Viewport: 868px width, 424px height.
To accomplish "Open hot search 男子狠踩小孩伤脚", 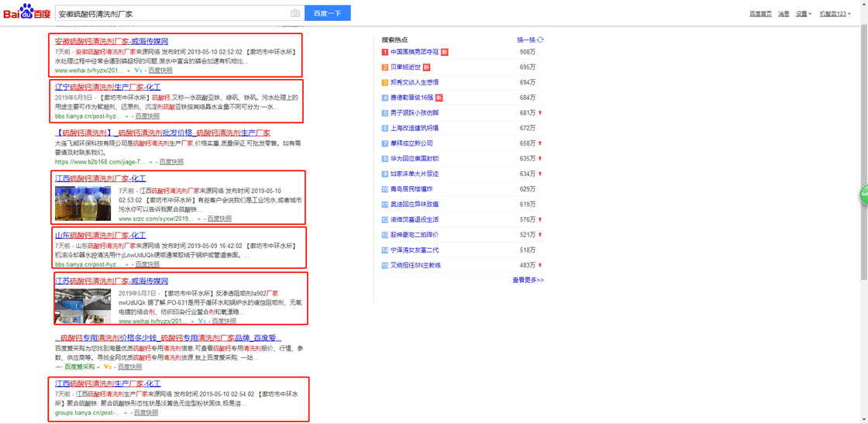I will pyautogui.click(x=415, y=113).
